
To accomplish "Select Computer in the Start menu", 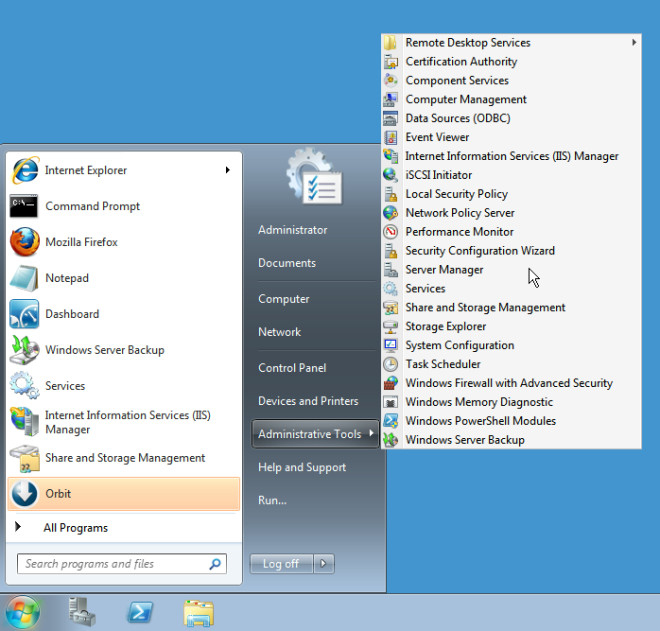I will point(284,299).
